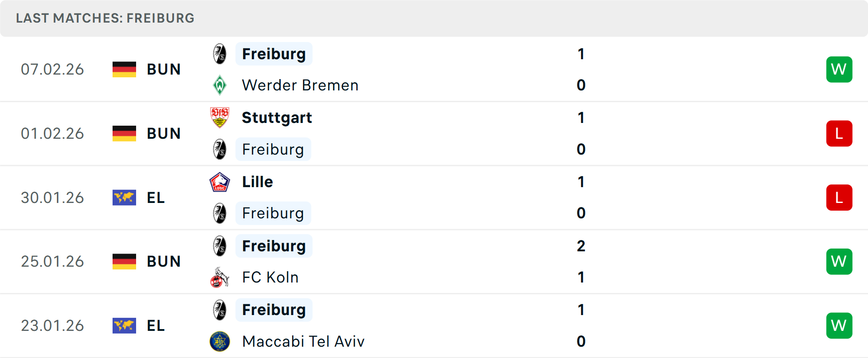
Task: Click win badge for Maccabi Tel Aviv match
Action: (x=839, y=325)
